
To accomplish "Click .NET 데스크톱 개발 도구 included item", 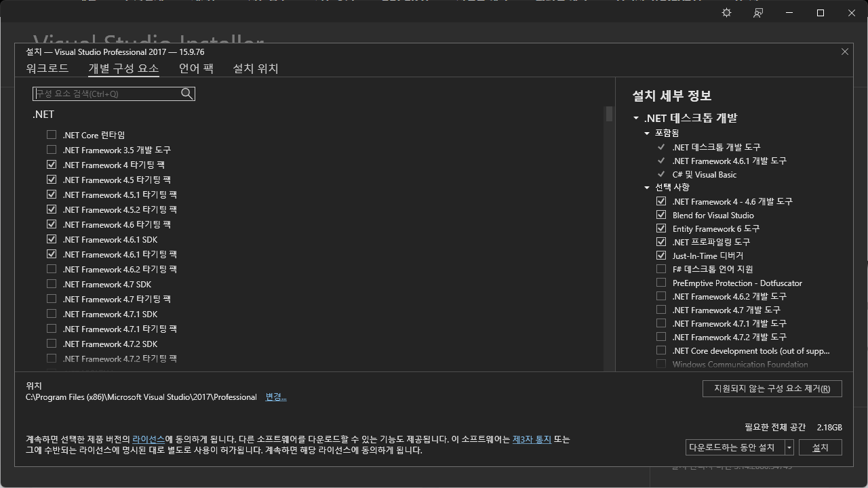I will 716,147.
